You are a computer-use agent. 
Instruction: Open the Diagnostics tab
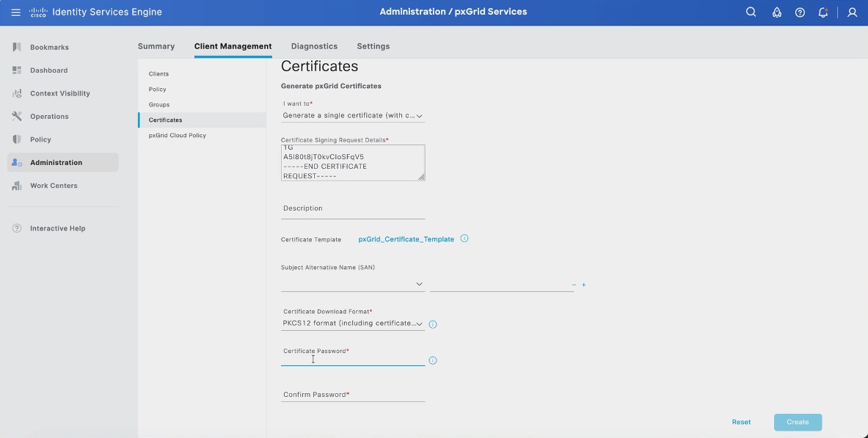315,46
